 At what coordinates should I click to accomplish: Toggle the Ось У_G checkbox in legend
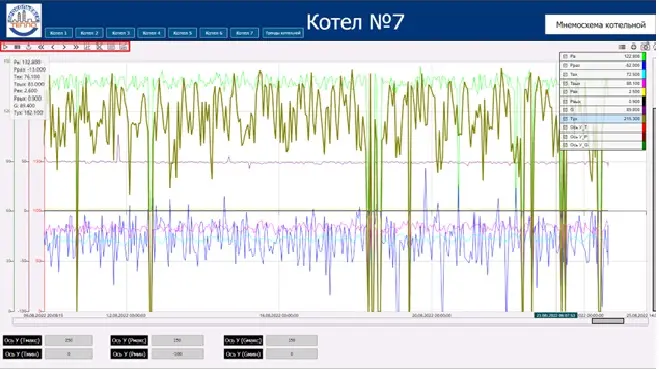point(565,145)
